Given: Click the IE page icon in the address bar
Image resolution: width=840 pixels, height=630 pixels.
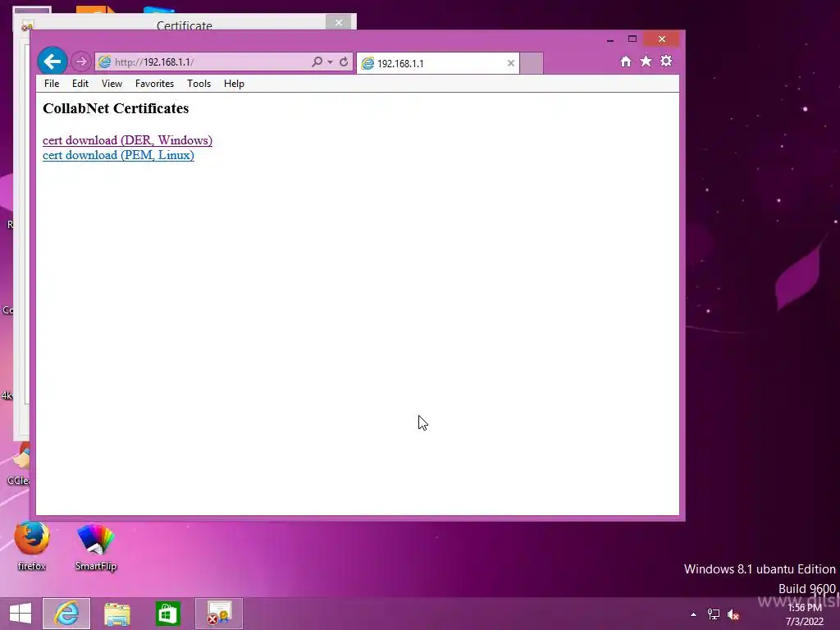Looking at the screenshot, I should 104,62.
